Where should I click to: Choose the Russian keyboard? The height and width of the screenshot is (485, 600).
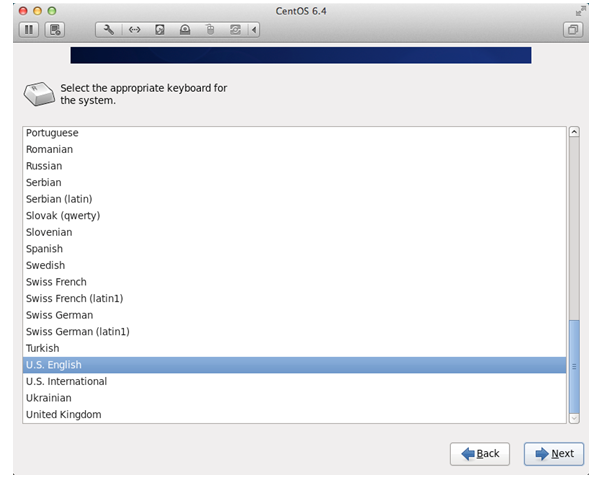[44, 166]
